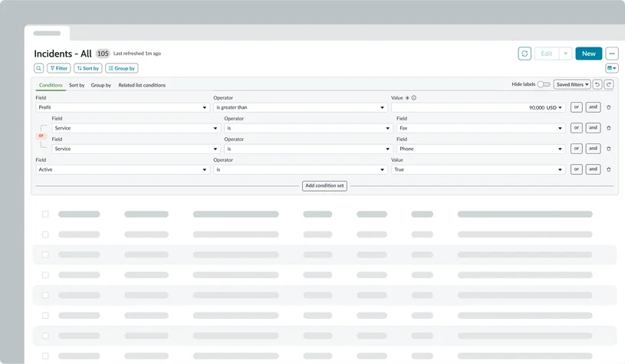Click the orange 'or' group badge
Screen dimensions: 625x364
tap(41, 136)
